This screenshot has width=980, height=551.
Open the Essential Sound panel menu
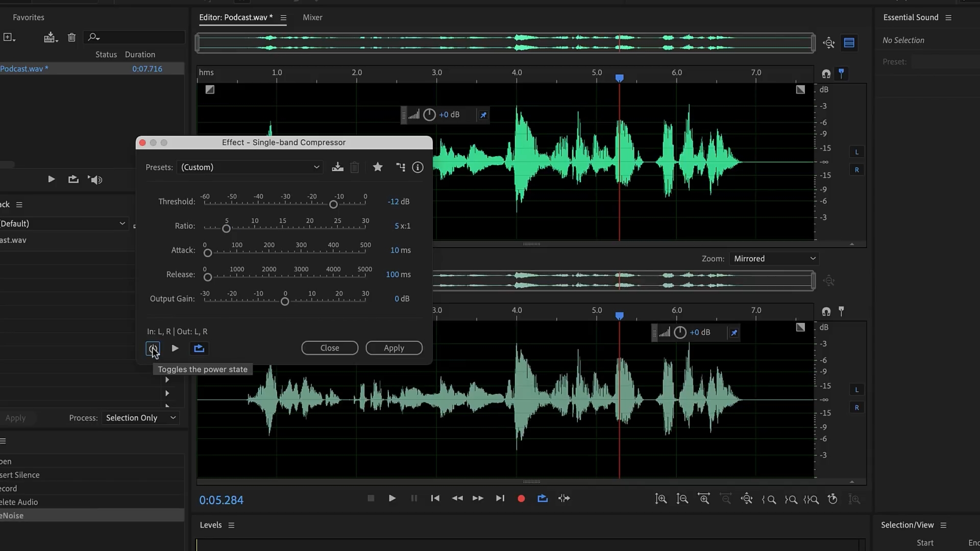coord(948,17)
